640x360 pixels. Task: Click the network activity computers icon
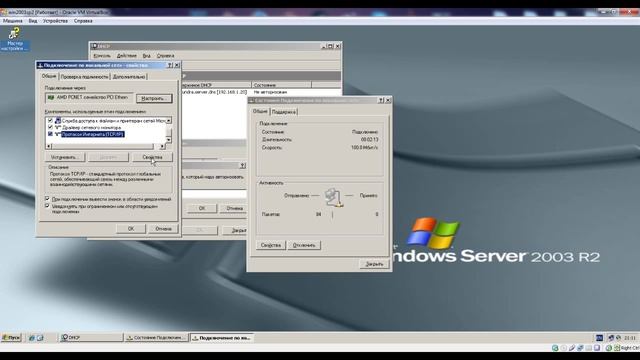point(333,198)
